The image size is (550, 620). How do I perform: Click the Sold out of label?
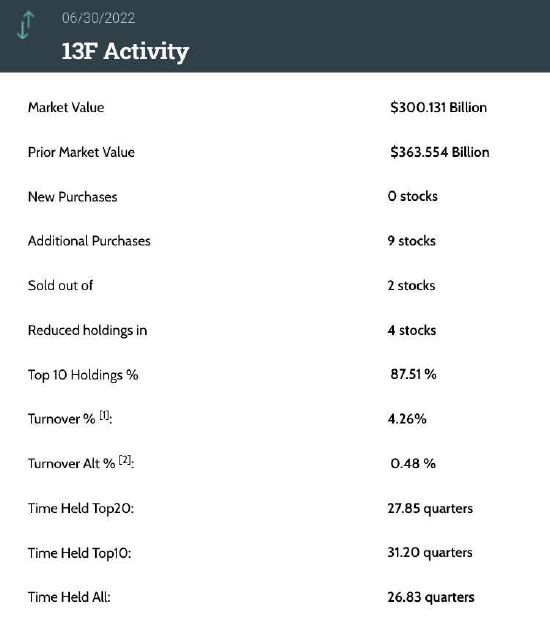(x=60, y=285)
